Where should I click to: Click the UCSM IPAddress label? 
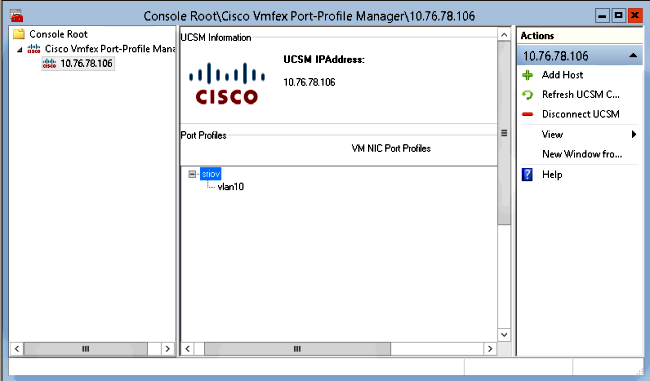[x=324, y=60]
